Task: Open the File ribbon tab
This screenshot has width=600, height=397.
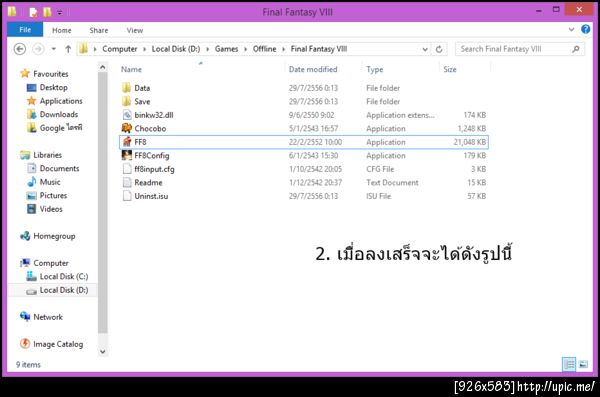Action: (x=25, y=30)
